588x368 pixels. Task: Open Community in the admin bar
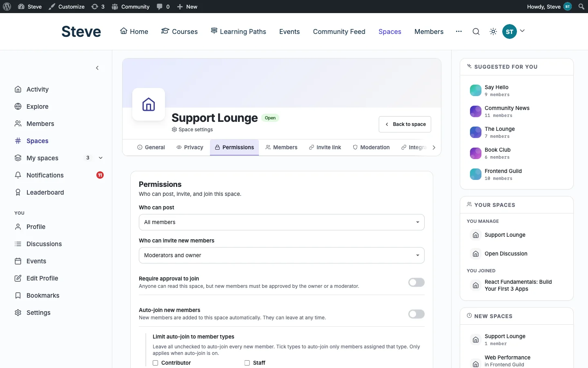pyautogui.click(x=131, y=7)
